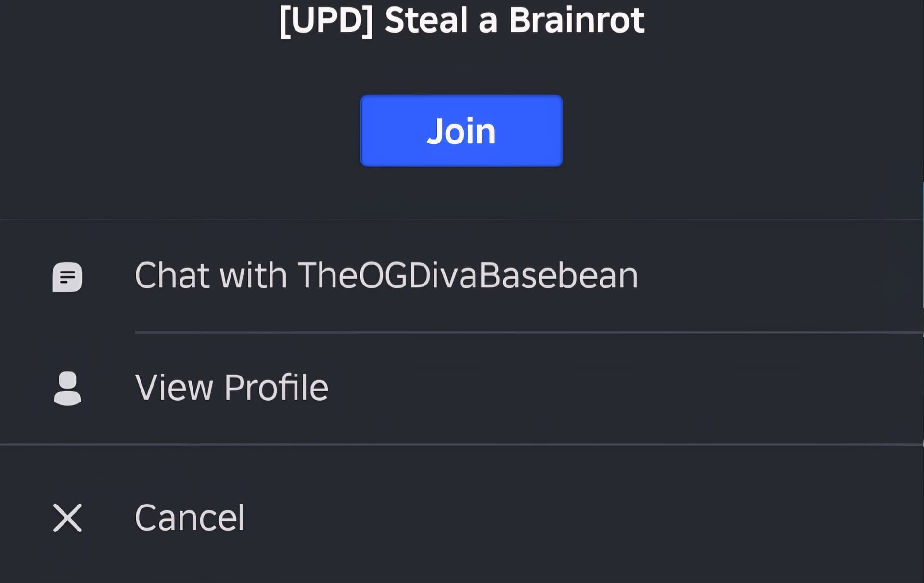The height and width of the screenshot is (583, 924).
Task: Select the View Profile option
Action: coord(462,388)
